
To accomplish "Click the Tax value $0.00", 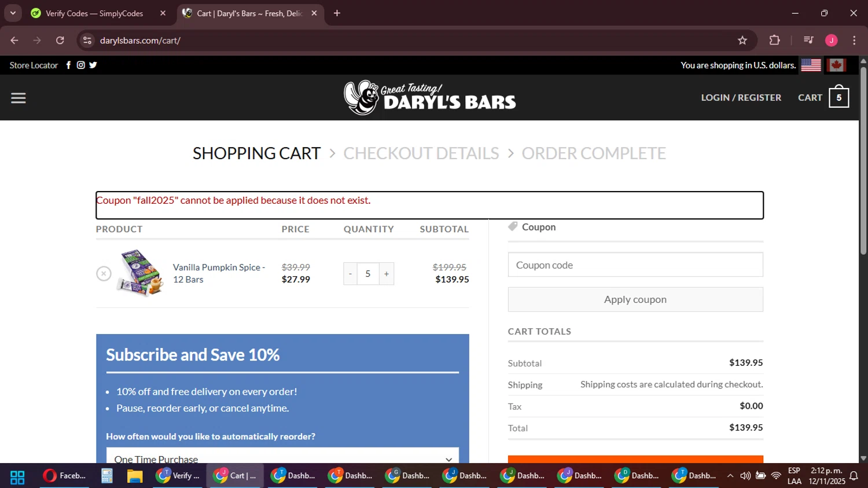I will point(751,406).
